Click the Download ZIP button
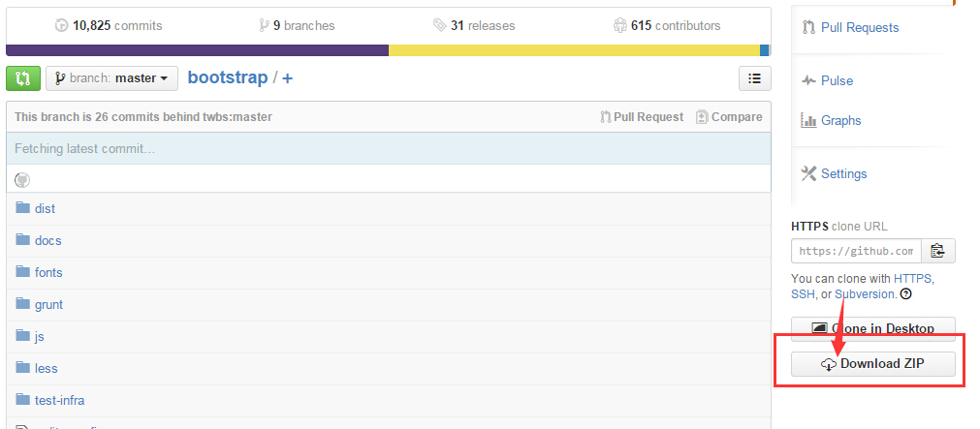 tap(873, 364)
